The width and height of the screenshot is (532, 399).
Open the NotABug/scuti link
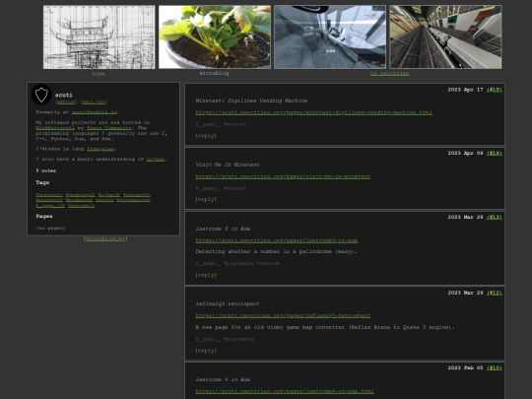click(55, 128)
